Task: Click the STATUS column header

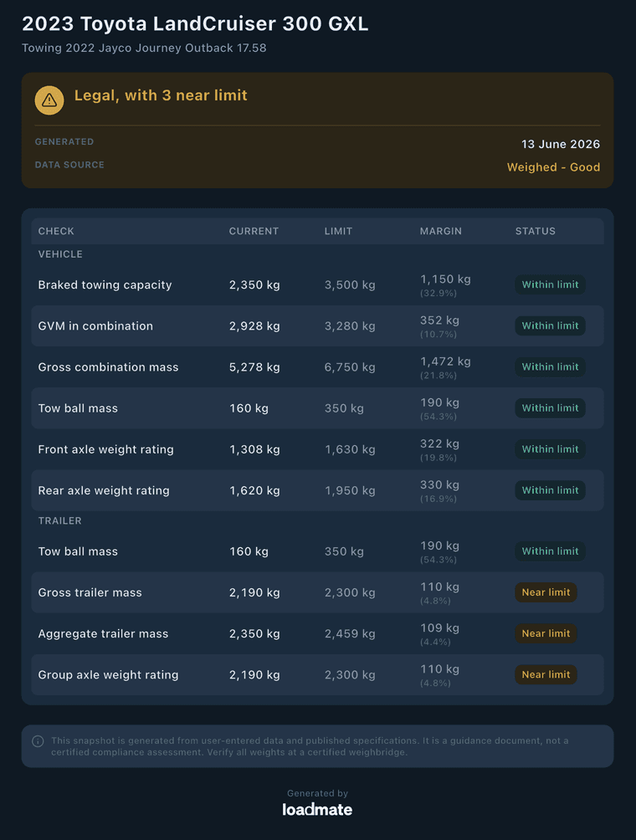Action: [536, 232]
